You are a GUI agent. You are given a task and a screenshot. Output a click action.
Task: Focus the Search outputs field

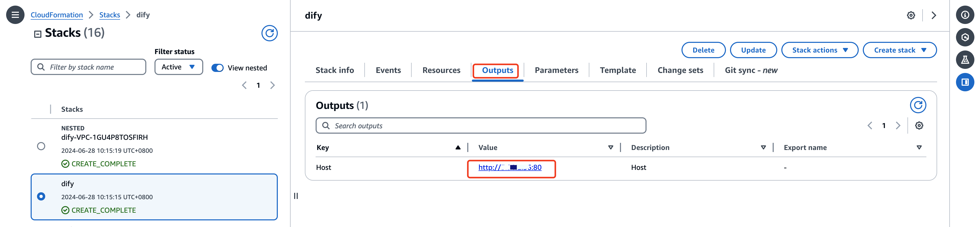pyautogui.click(x=481, y=125)
